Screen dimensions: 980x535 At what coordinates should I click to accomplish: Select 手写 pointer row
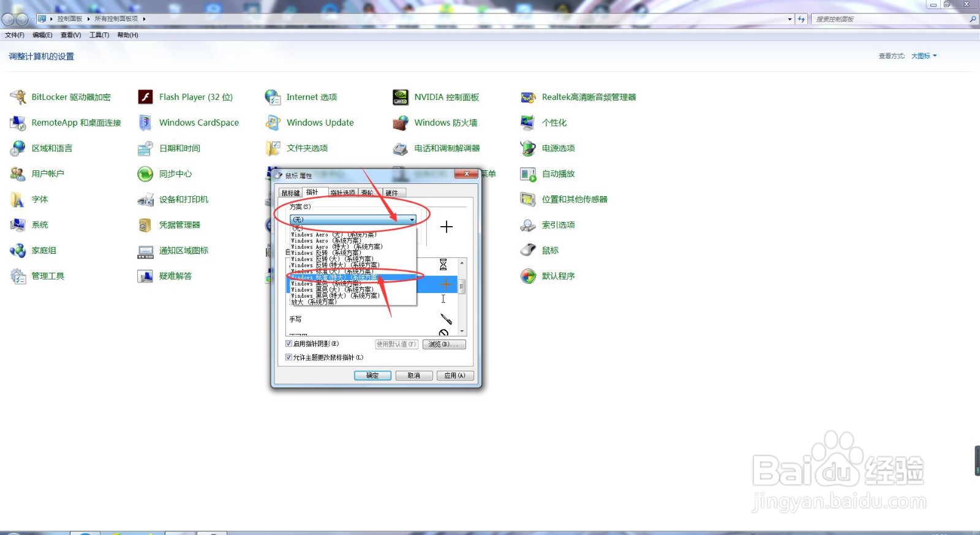pyautogui.click(x=372, y=319)
